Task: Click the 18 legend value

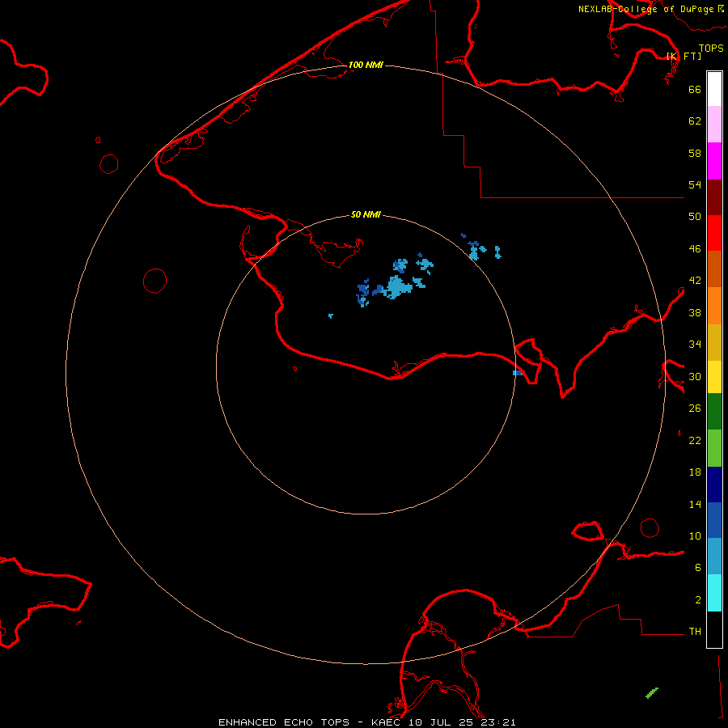Action: (x=695, y=472)
